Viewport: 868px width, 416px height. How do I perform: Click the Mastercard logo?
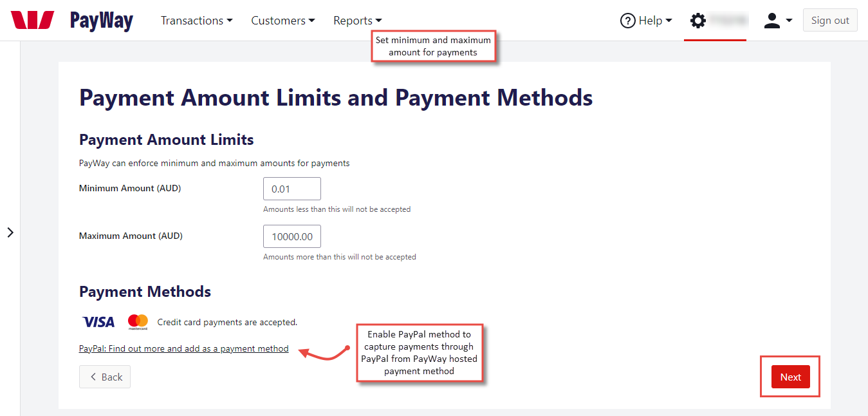pyautogui.click(x=138, y=322)
